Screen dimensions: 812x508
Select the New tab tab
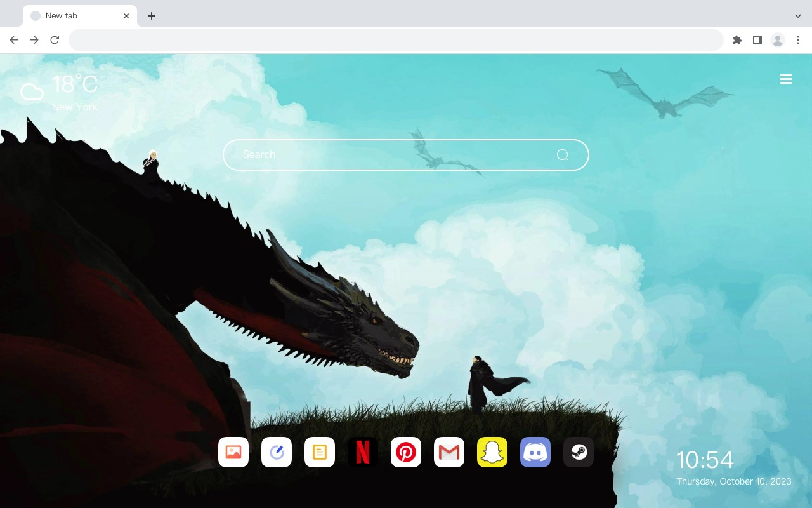(80, 16)
